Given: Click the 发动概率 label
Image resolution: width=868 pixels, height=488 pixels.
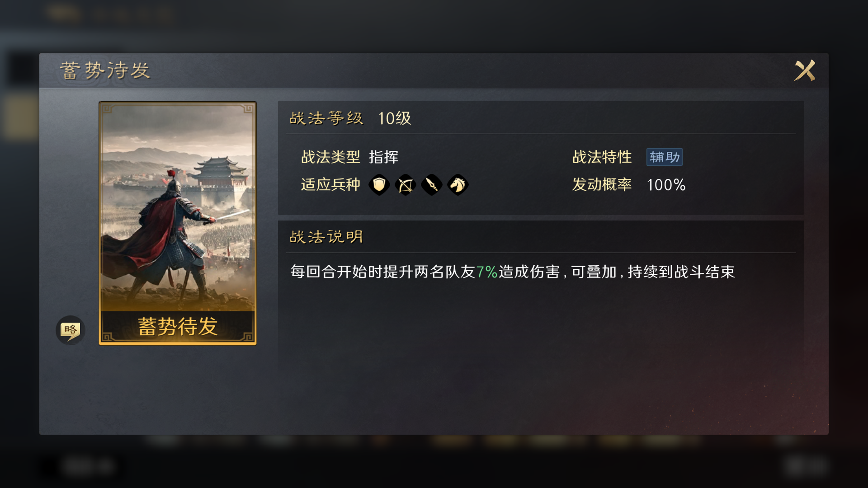Looking at the screenshot, I should [x=602, y=185].
